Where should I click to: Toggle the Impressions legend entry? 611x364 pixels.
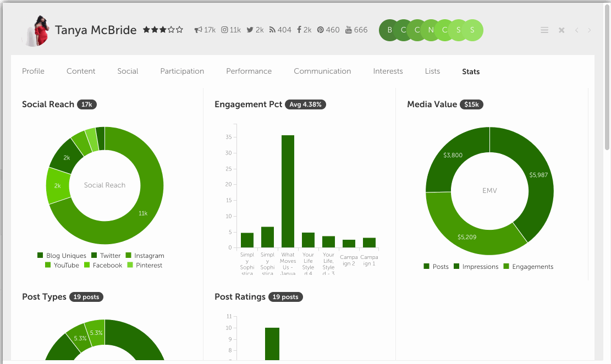476,267
